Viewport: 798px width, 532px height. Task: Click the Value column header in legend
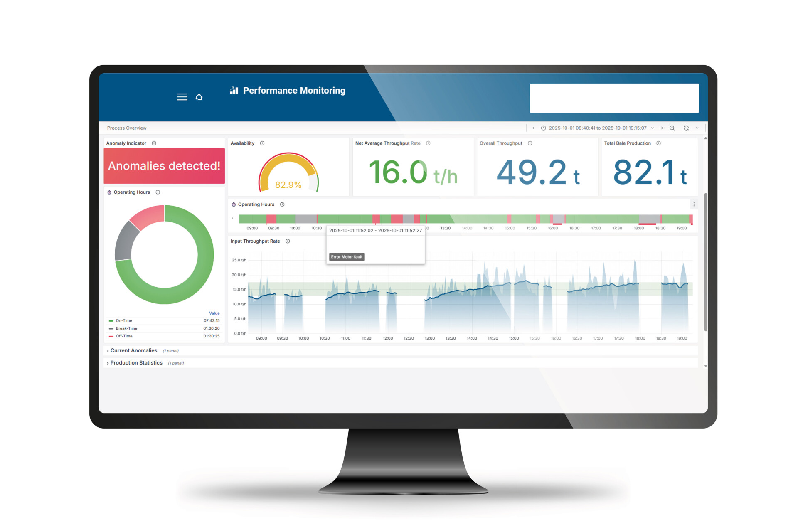(214, 313)
